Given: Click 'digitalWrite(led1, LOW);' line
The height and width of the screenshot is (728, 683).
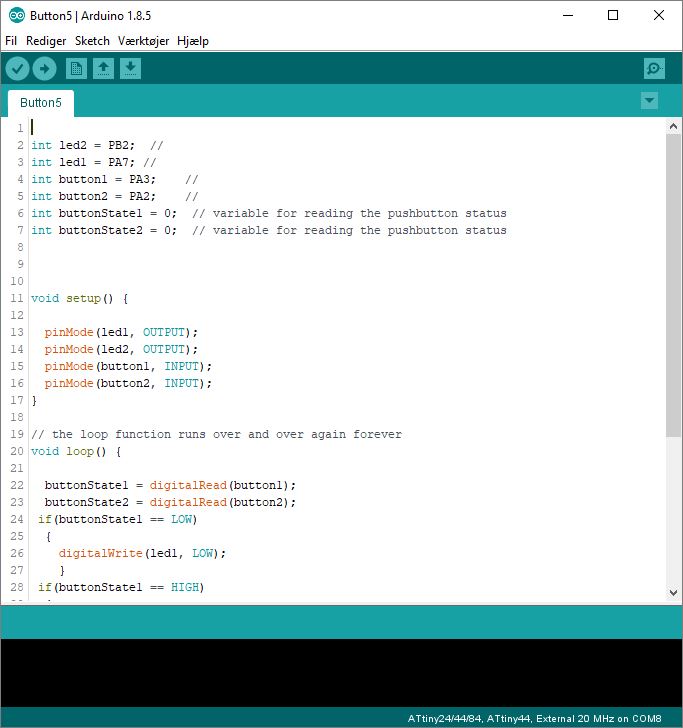Looking at the screenshot, I should (142, 553).
